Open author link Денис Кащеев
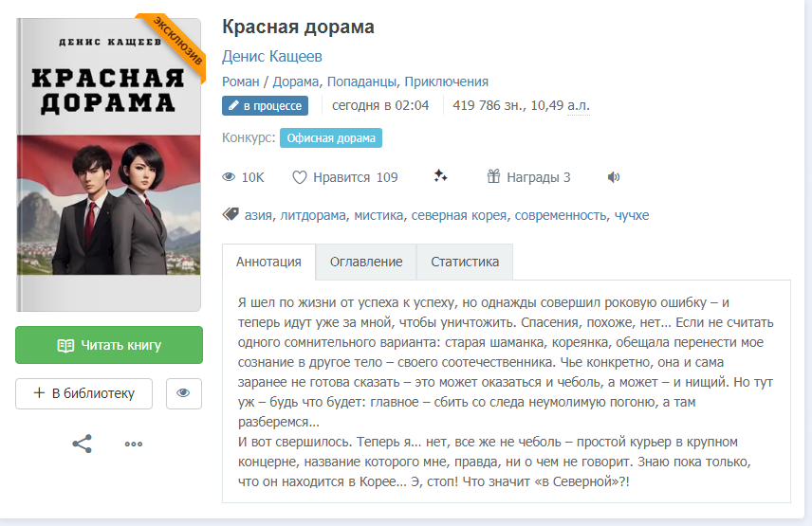812x526 pixels. [x=272, y=56]
